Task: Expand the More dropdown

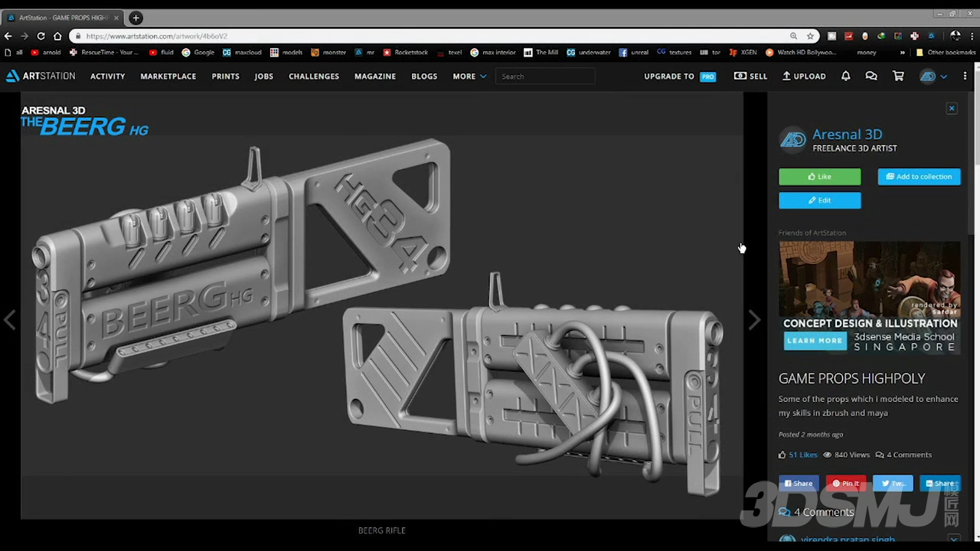Action: (x=469, y=77)
